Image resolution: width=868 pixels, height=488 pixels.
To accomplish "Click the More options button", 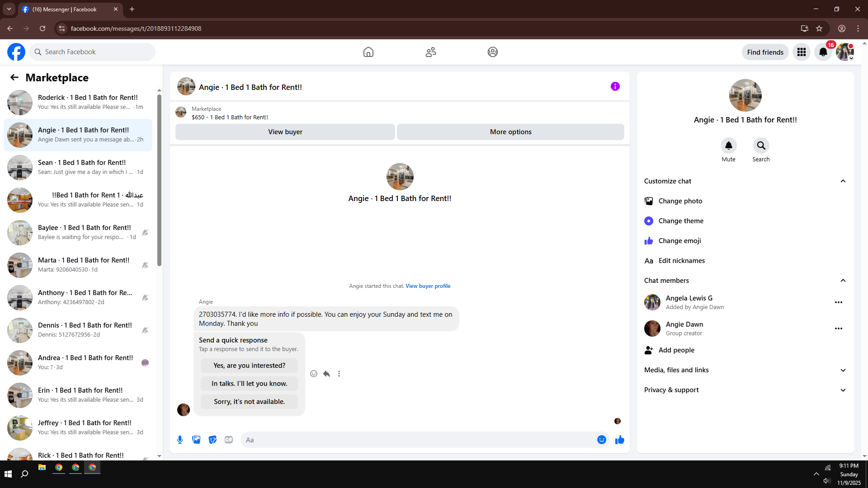I will coord(511,132).
